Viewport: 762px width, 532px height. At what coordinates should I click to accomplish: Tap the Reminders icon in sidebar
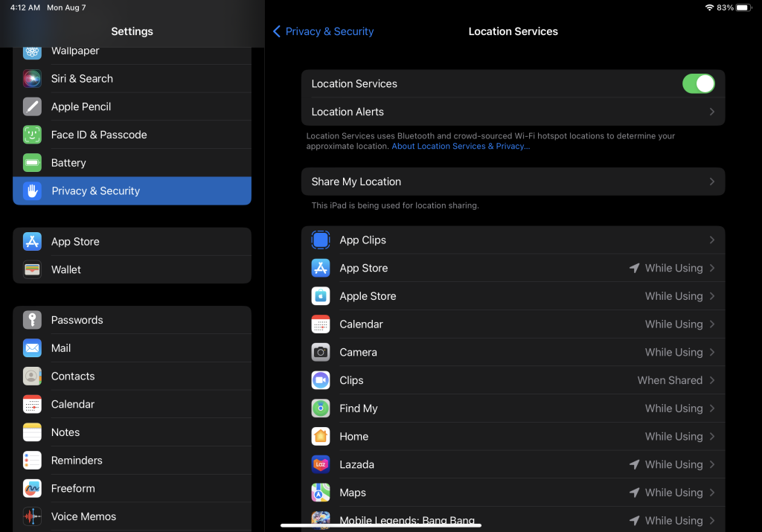[32, 461]
